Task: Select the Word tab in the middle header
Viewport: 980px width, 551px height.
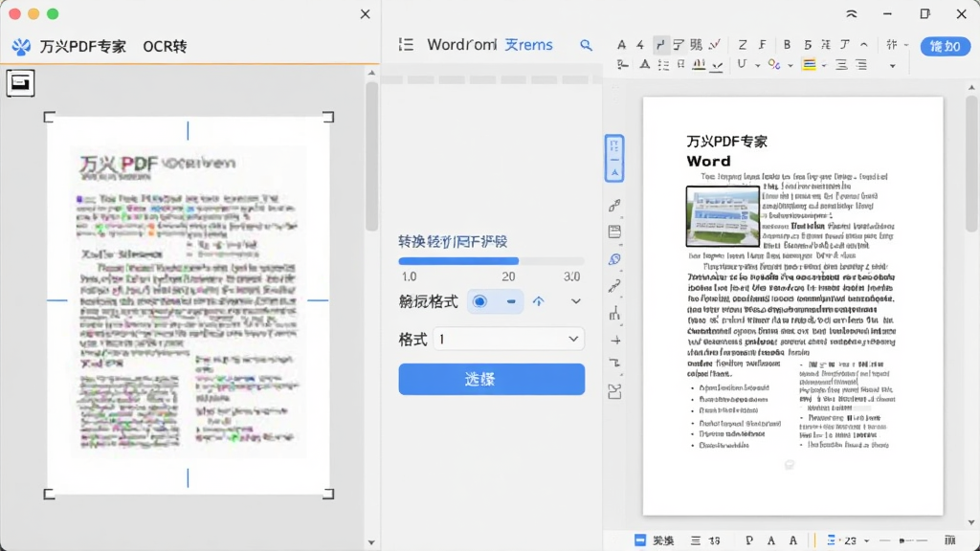Action: pyautogui.click(x=462, y=44)
